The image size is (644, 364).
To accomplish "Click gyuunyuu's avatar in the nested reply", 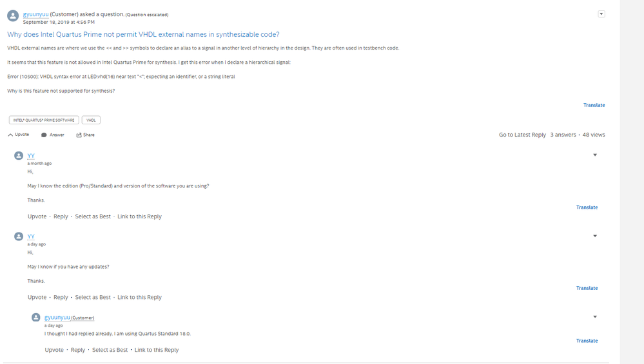I will pos(36,317).
